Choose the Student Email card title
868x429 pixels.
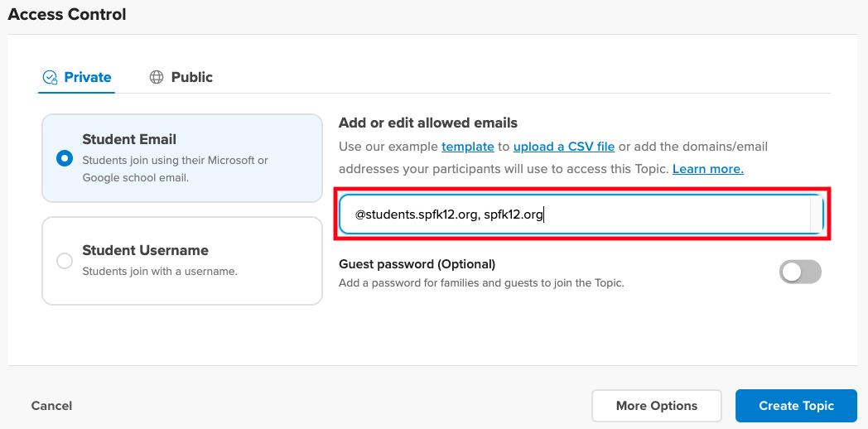[129, 139]
